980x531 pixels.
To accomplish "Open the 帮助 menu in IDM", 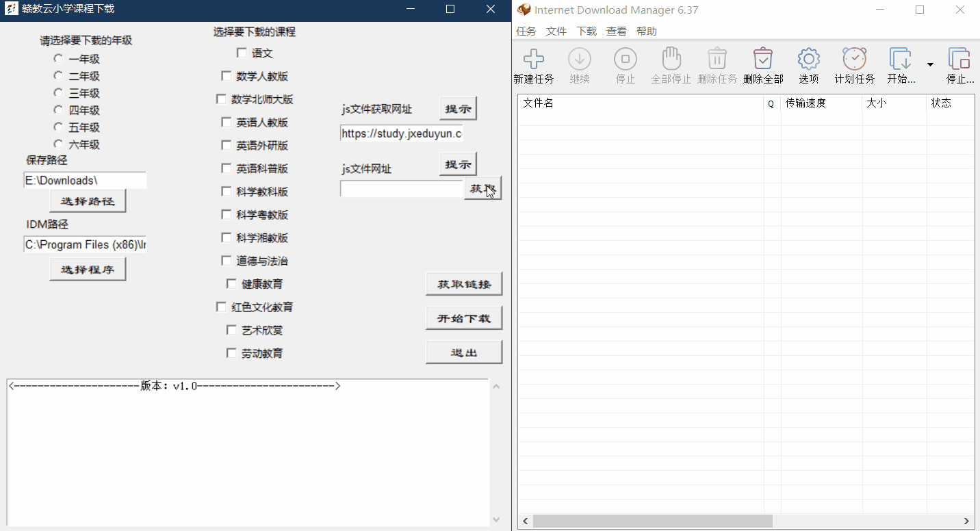I will 645,31.
